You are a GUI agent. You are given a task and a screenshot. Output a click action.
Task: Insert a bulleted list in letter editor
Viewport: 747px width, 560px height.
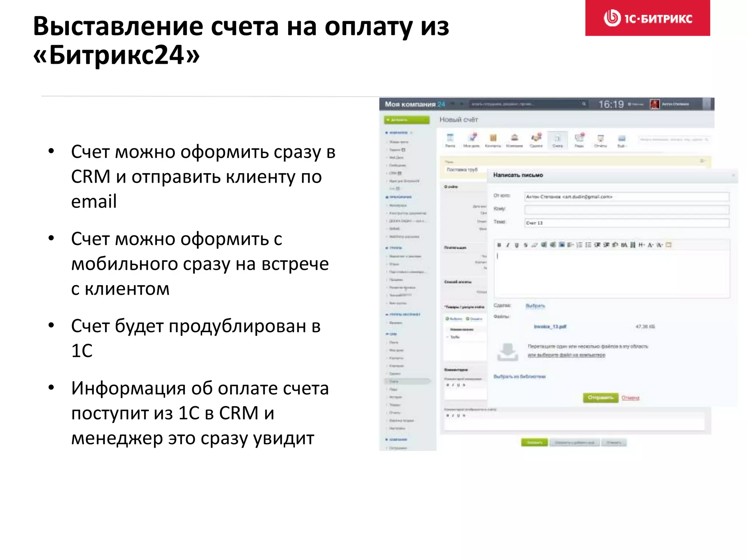coord(588,245)
